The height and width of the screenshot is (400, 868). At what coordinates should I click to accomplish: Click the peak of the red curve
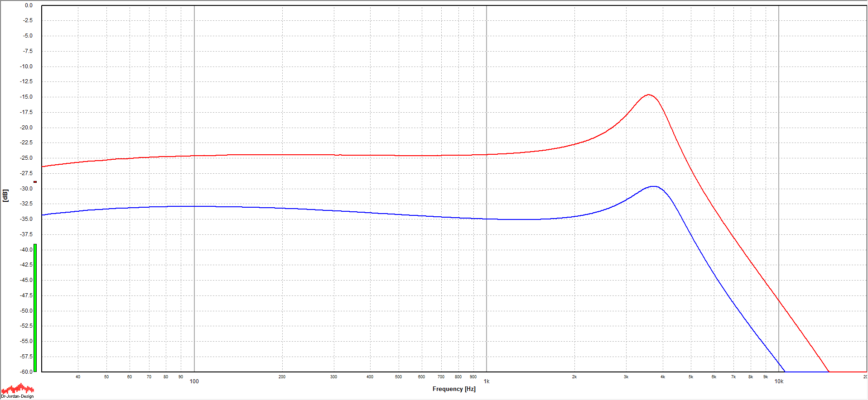(x=648, y=95)
